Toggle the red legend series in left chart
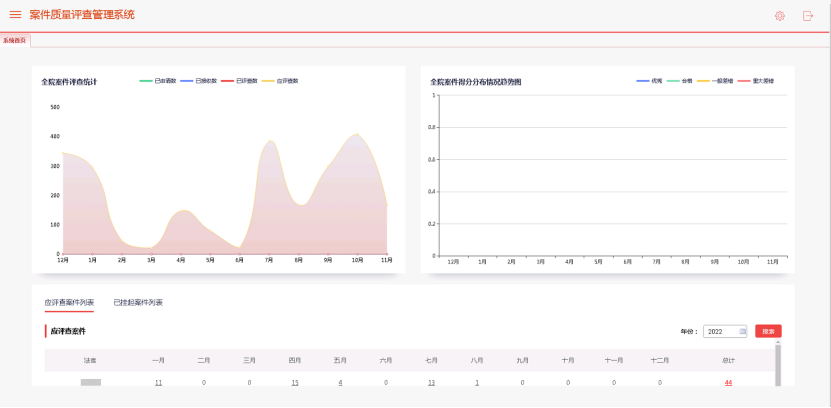Viewport: 831px width, 408px height. pyautogui.click(x=240, y=81)
